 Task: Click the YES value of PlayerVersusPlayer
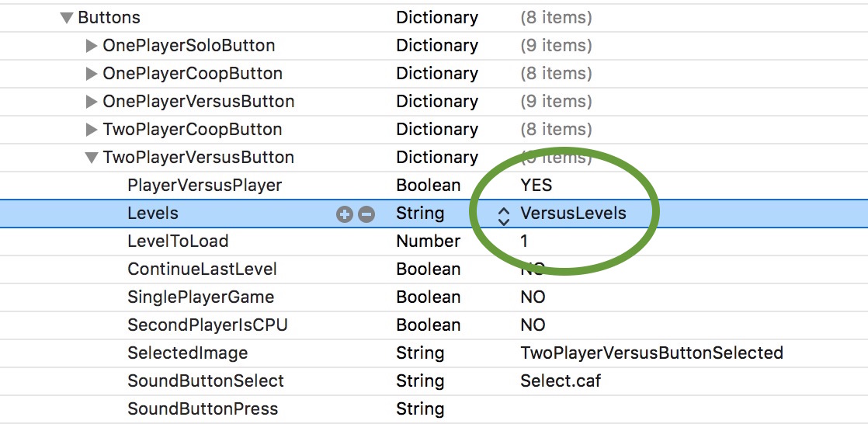[536, 186]
